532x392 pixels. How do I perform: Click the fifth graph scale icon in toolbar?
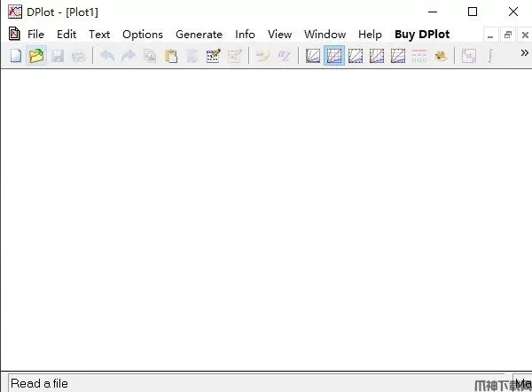tap(398, 56)
